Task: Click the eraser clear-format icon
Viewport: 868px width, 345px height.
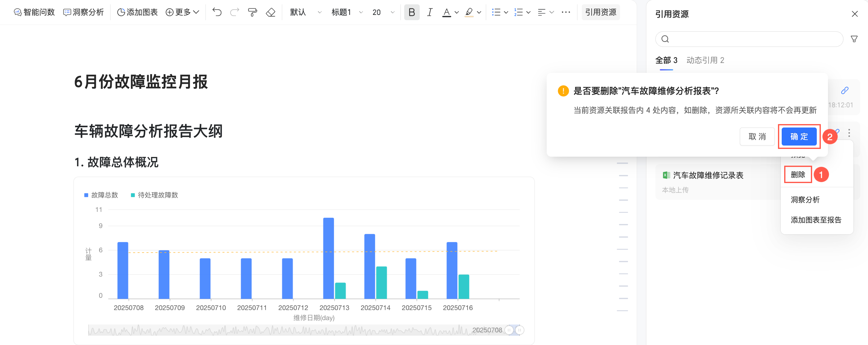Action: pos(271,12)
